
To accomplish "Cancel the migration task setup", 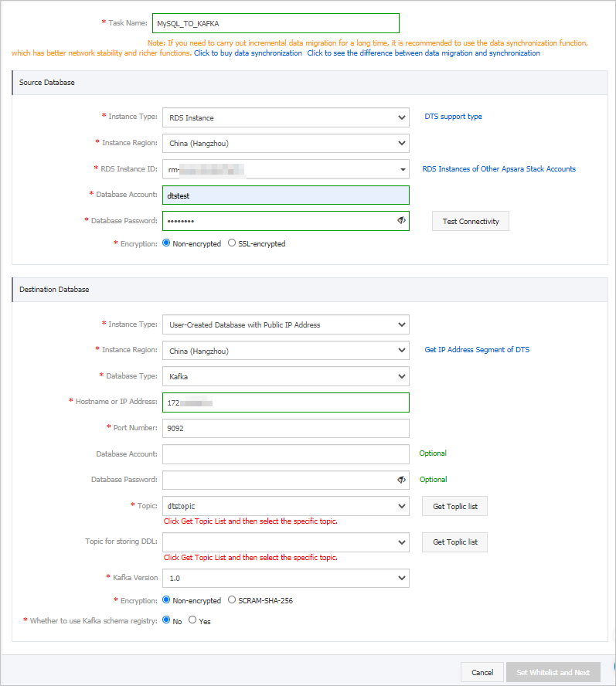I will click(x=482, y=672).
